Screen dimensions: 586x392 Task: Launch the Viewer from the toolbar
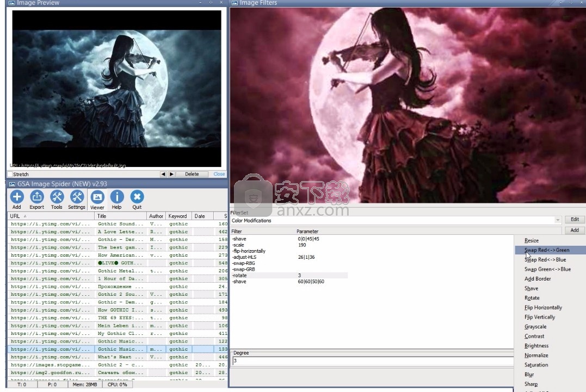tap(97, 200)
